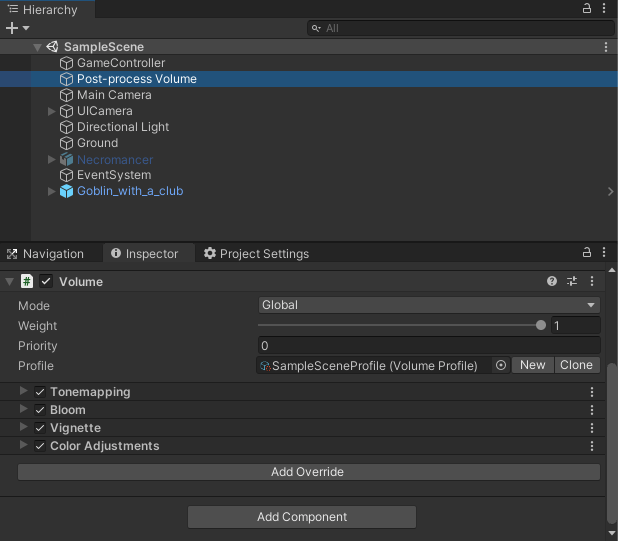Switch to the Navigation tab
Viewport: 618px width, 541px height.
(45, 254)
